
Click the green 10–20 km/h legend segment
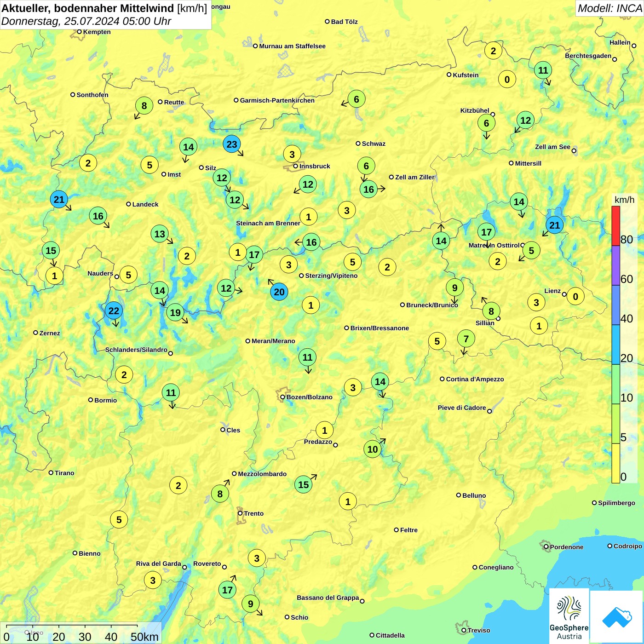(615, 384)
